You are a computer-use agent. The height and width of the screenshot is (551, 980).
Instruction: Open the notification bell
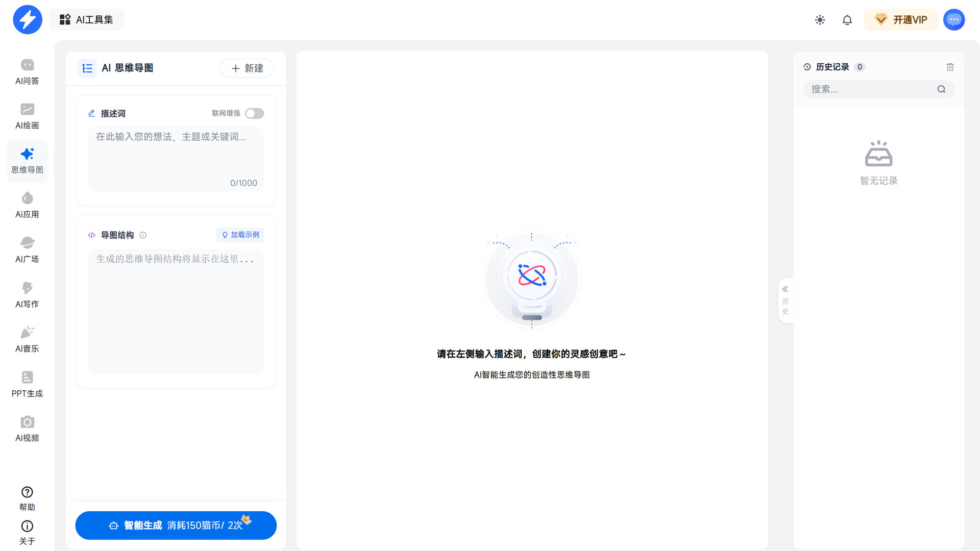(847, 19)
